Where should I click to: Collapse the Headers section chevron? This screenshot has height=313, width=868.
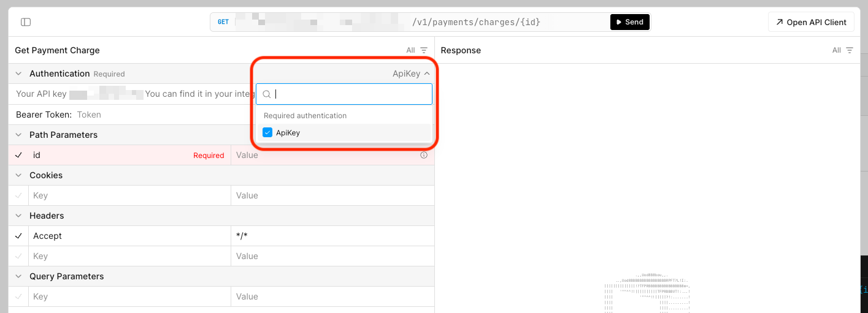tap(18, 216)
